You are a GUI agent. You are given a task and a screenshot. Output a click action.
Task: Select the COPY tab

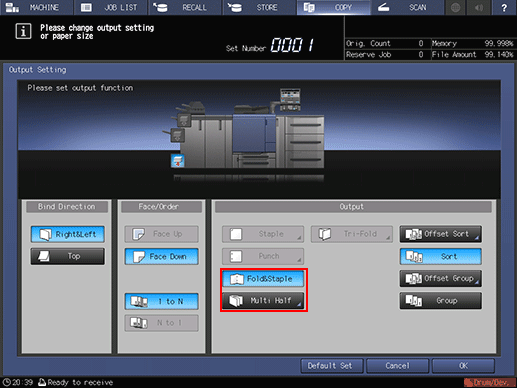334,7
